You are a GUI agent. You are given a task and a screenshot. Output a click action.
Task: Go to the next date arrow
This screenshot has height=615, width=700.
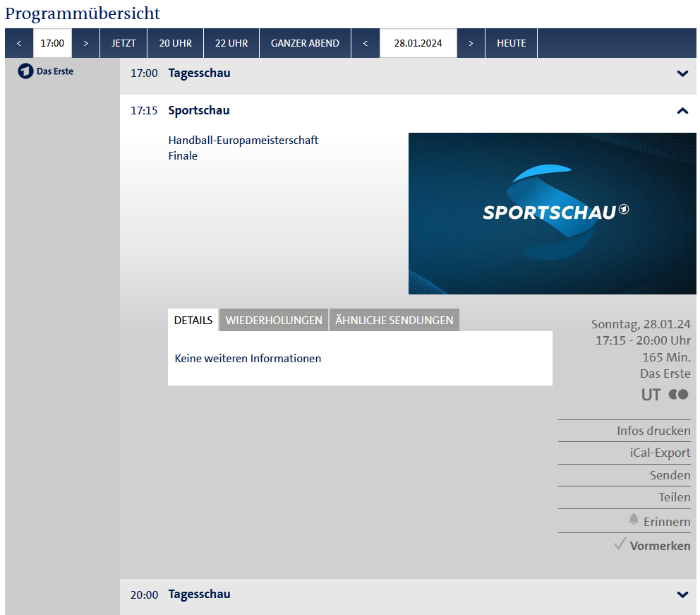[x=471, y=43]
